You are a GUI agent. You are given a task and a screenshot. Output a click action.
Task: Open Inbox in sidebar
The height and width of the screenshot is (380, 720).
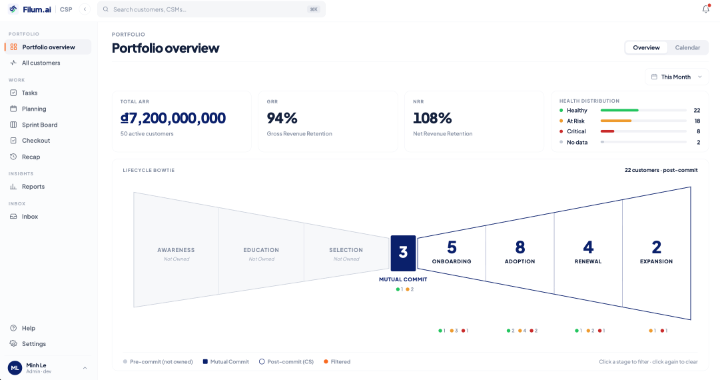[48, 217]
